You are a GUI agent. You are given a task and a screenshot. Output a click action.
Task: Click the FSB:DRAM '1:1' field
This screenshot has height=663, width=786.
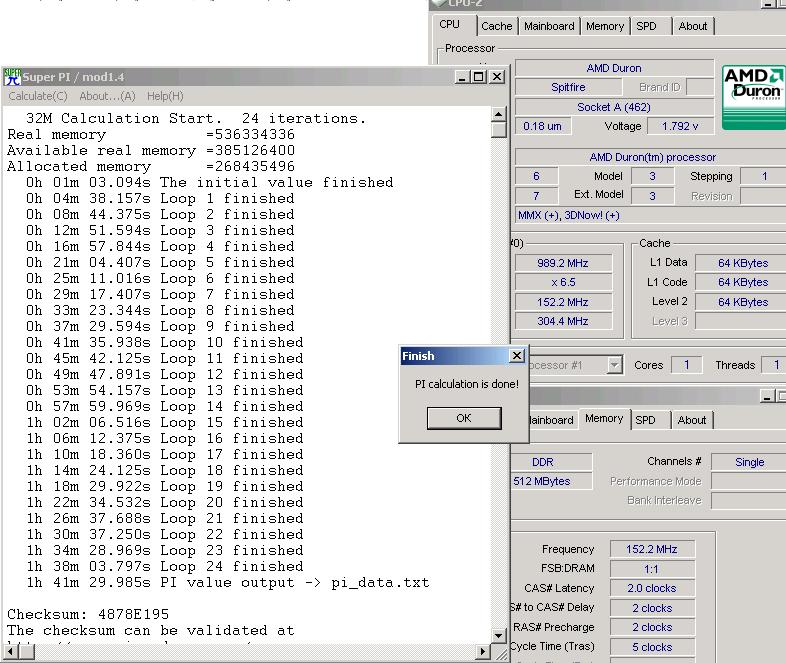tap(652, 569)
